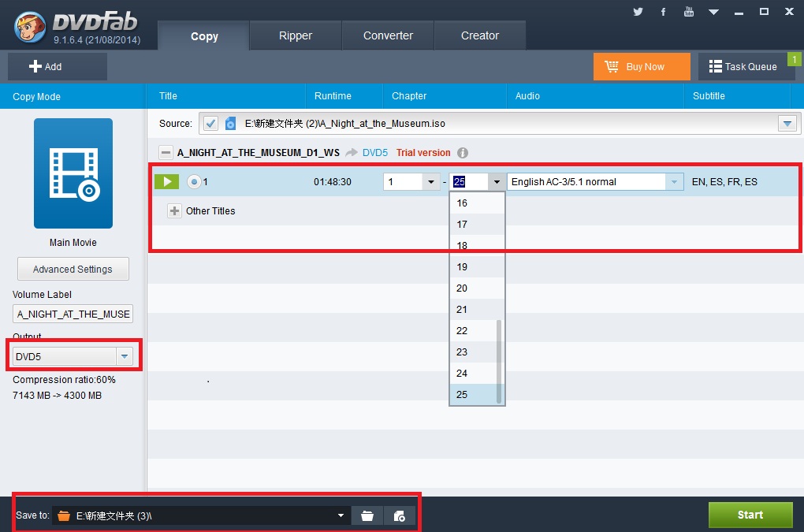
Task: Switch to the Copy tab
Action: tap(204, 36)
